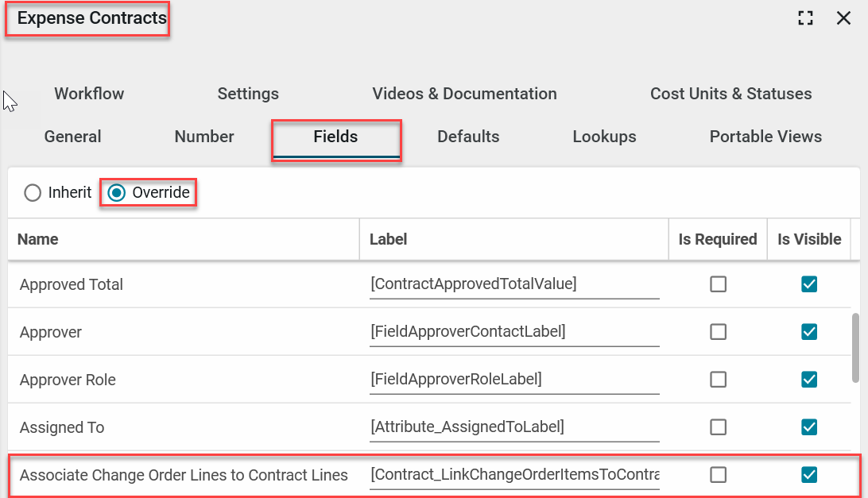Switch to the Lookups tab
This screenshot has width=868, height=498.
[x=604, y=137]
